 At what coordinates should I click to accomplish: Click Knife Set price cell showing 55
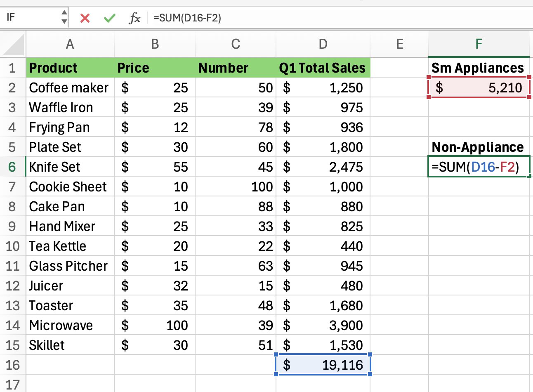click(x=155, y=167)
